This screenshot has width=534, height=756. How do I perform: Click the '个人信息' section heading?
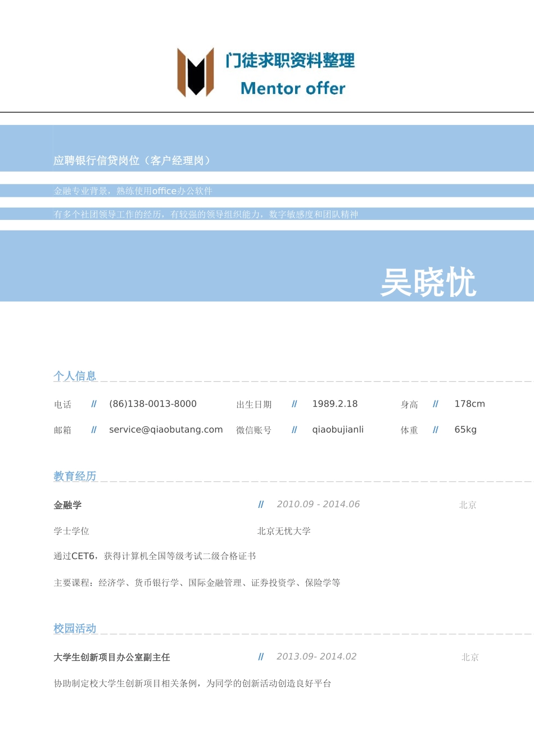tap(75, 376)
